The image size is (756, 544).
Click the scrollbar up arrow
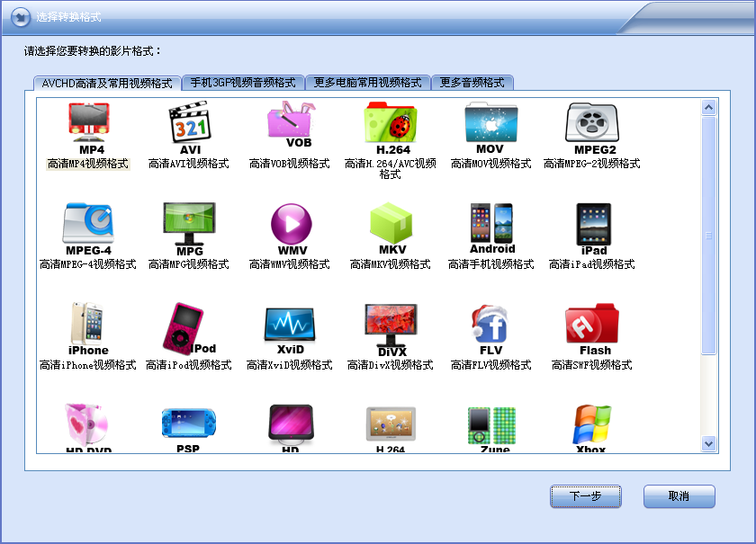coord(708,108)
